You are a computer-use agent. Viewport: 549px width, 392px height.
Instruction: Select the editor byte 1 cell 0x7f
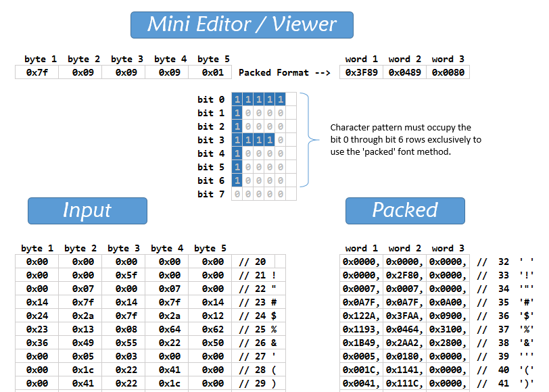click(37, 72)
